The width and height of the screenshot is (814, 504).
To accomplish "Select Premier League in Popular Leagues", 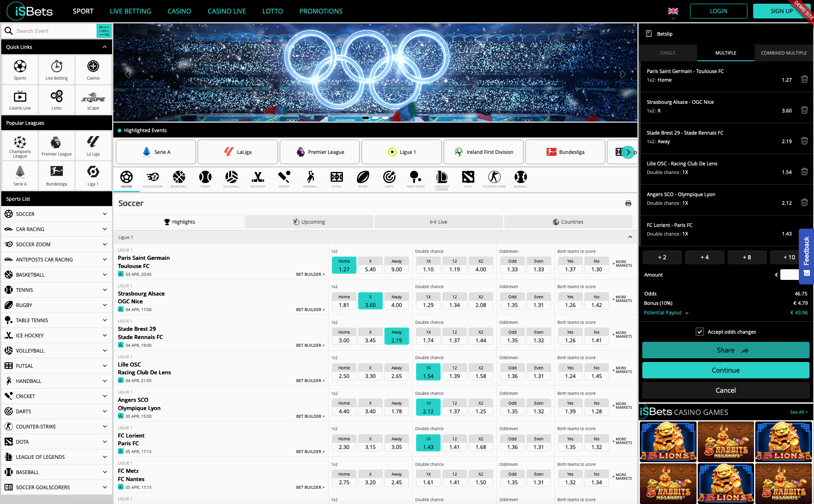I will [x=57, y=145].
